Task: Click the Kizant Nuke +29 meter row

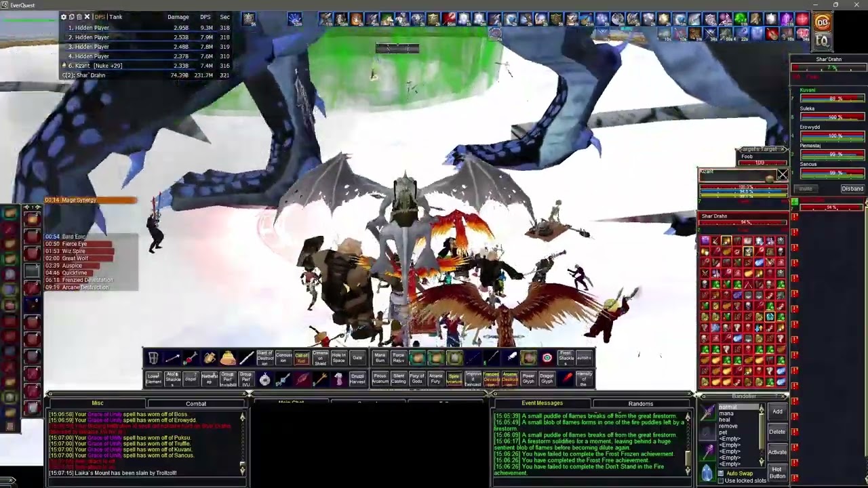Action: coord(146,66)
